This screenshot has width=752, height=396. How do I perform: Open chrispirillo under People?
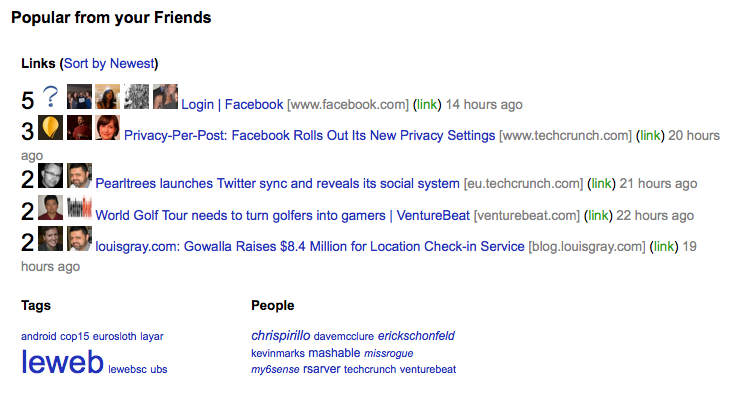pos(281,336)
